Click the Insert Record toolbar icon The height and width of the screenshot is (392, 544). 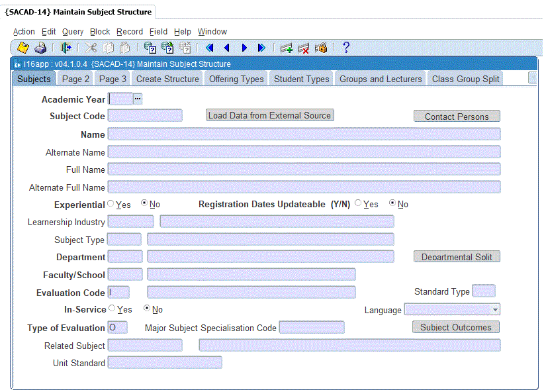[286, 48]
